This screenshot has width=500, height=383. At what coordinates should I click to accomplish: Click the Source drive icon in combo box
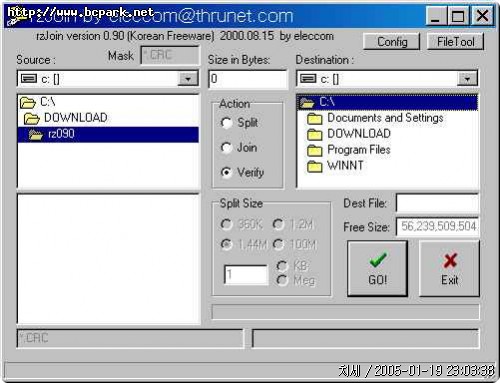29,79
